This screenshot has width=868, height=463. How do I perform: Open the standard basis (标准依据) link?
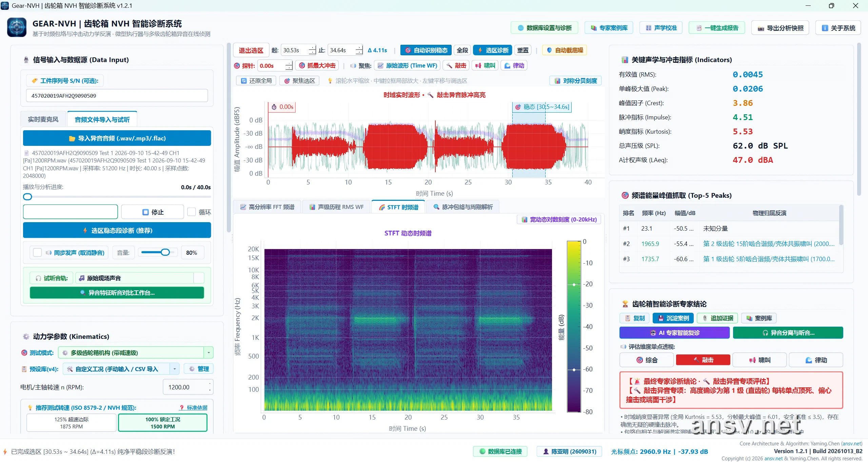[193, 407]
